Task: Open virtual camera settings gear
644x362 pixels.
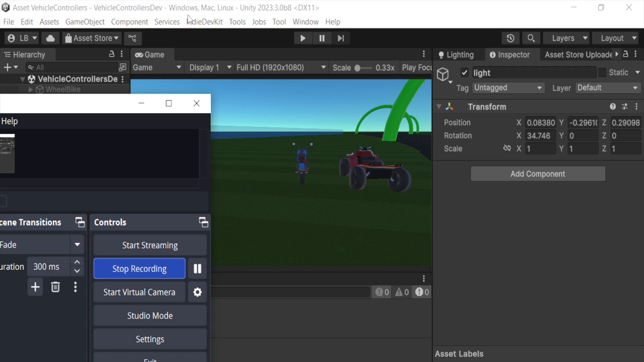Action: tap(197, 292)
